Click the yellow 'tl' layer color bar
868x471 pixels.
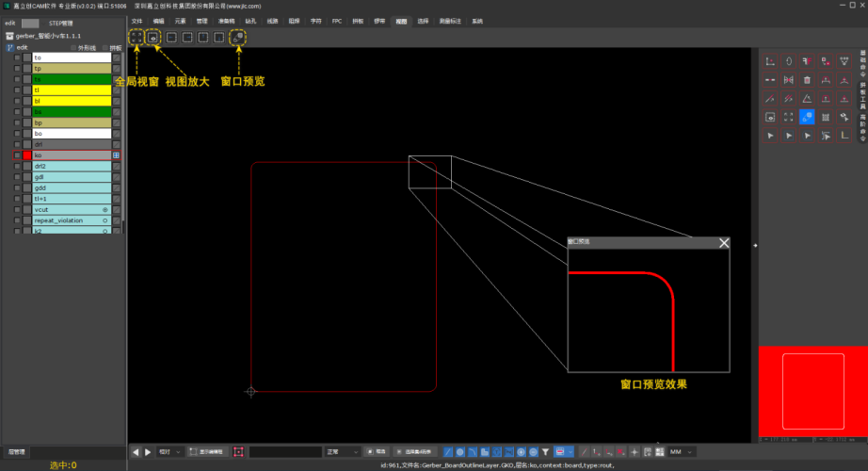point(72,90)
